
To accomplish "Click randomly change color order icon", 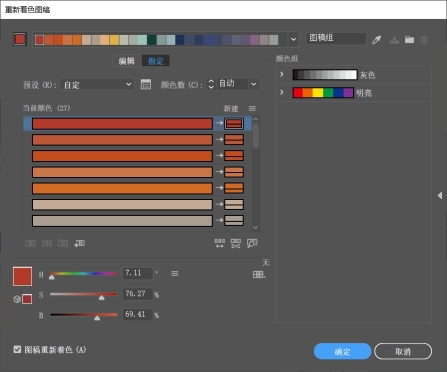I will pyautogui.click(x=219, y=243).
